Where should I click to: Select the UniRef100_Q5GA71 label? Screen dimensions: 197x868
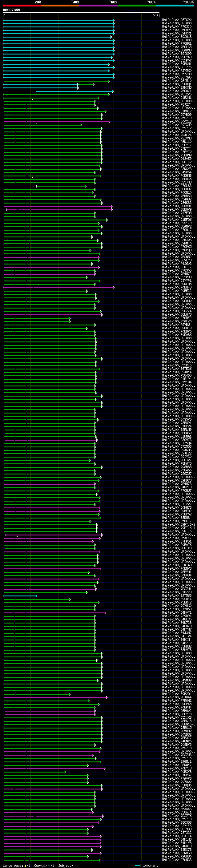(x=177, y=91)
